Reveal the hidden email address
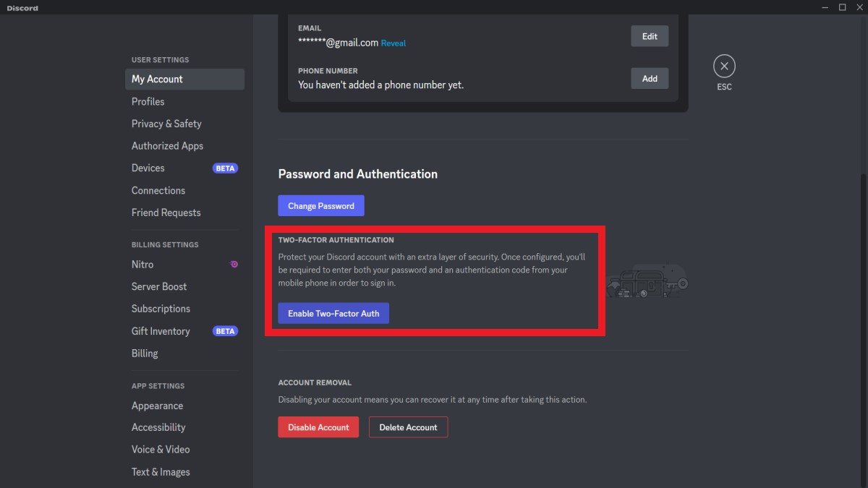The image size is (868, 488). [393, 43]
